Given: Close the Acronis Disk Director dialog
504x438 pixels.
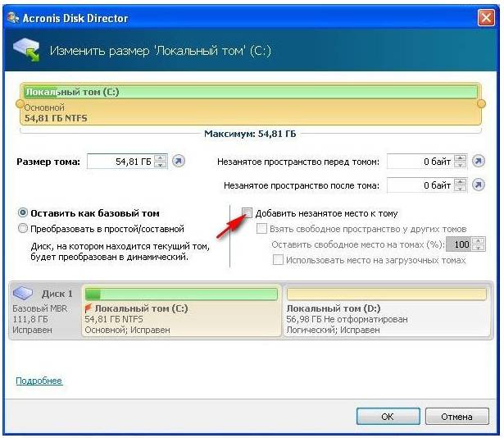Looking at the screenshot, I should click(x=486, y=18).
